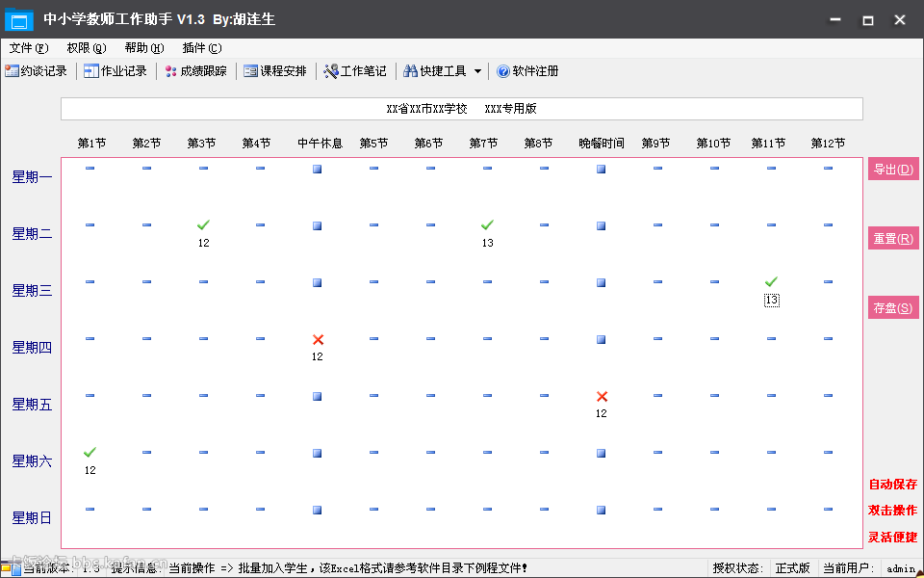Click the blue square at 星期一 晚餐时间
This screenshot has height=578, width=924.
[601, 169]
